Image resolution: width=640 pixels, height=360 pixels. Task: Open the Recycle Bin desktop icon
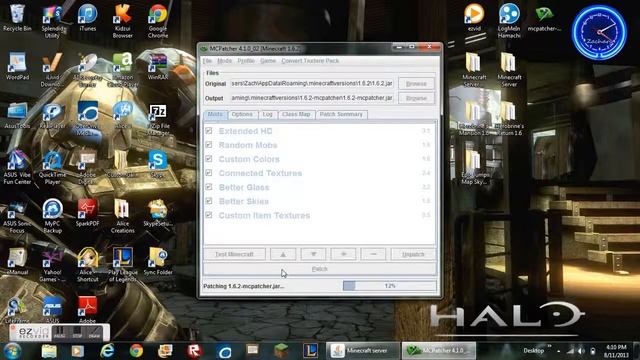pyautogui.click(x=17, y=17)
